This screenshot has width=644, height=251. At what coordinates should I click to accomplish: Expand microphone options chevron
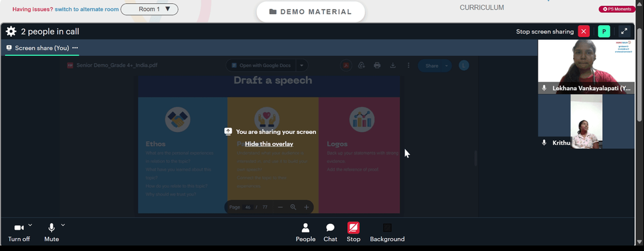(x=63, y=225)
